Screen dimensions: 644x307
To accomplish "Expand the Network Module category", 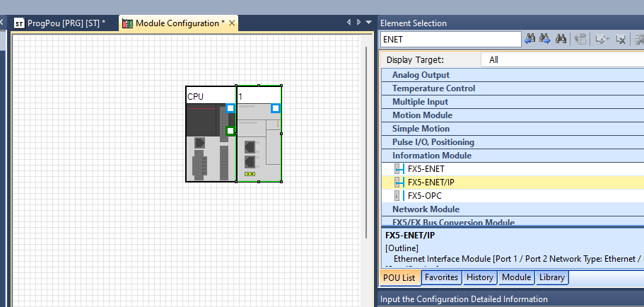I will pyautogui.click(x=426, y=209).
